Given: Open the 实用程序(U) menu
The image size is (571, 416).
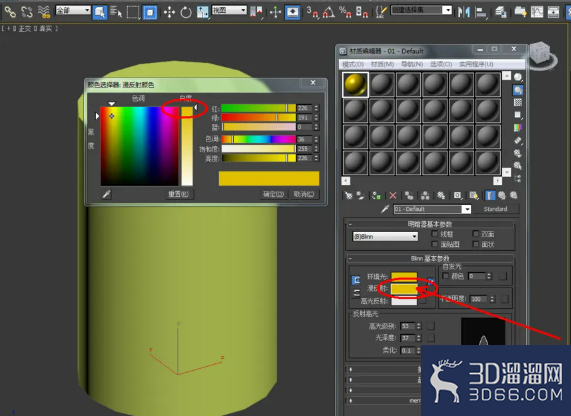Looking at the screenshot, I should [476, 64].
